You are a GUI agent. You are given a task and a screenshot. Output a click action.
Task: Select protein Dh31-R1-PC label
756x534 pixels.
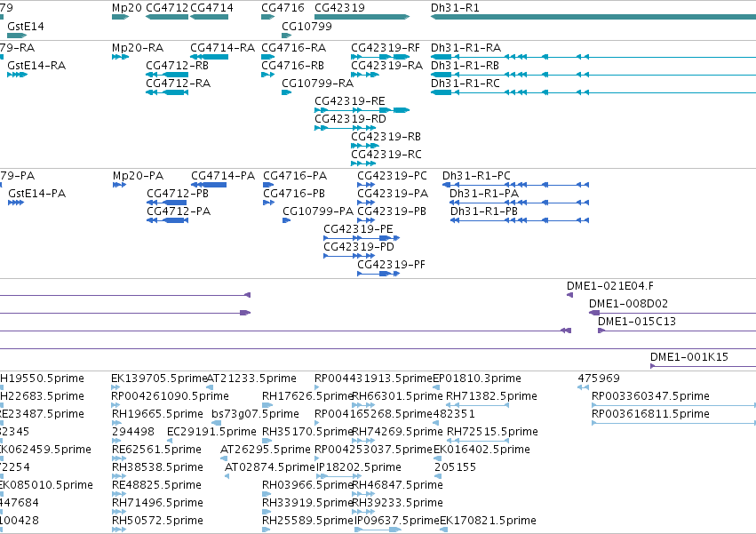point(476,176)
